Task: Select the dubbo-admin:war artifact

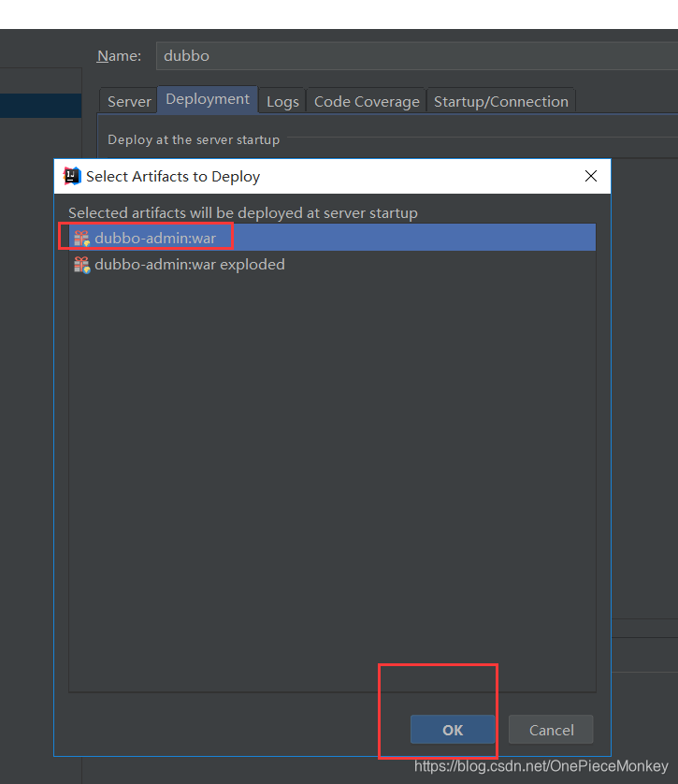Action: click(332, 238)
